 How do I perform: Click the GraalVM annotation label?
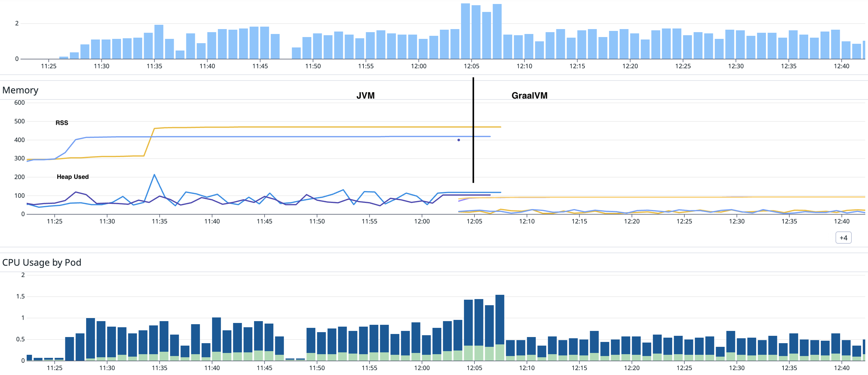(x=530, y=96)
